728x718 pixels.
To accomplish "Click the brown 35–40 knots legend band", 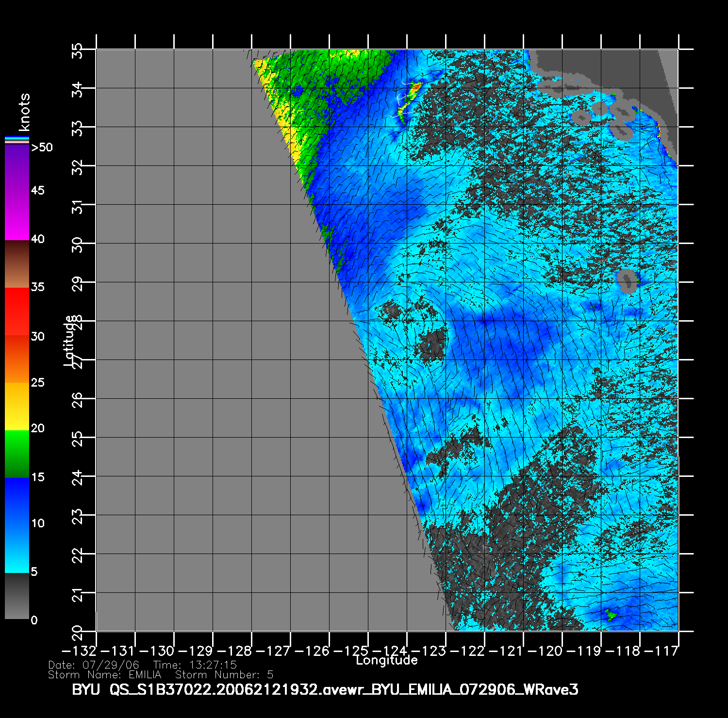I will 17,264.
